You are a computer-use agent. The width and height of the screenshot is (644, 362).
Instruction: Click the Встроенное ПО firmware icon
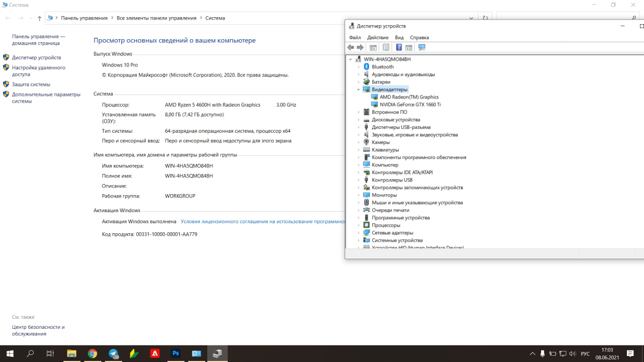tap(366, 112)
